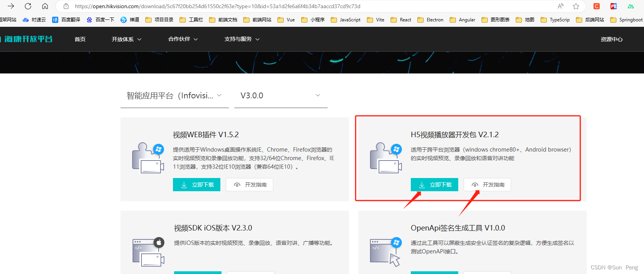This screenshot has height=274, width=644.
Task: Click the OpenApi签名生成工具 product icon
Action: pos(386,251)
